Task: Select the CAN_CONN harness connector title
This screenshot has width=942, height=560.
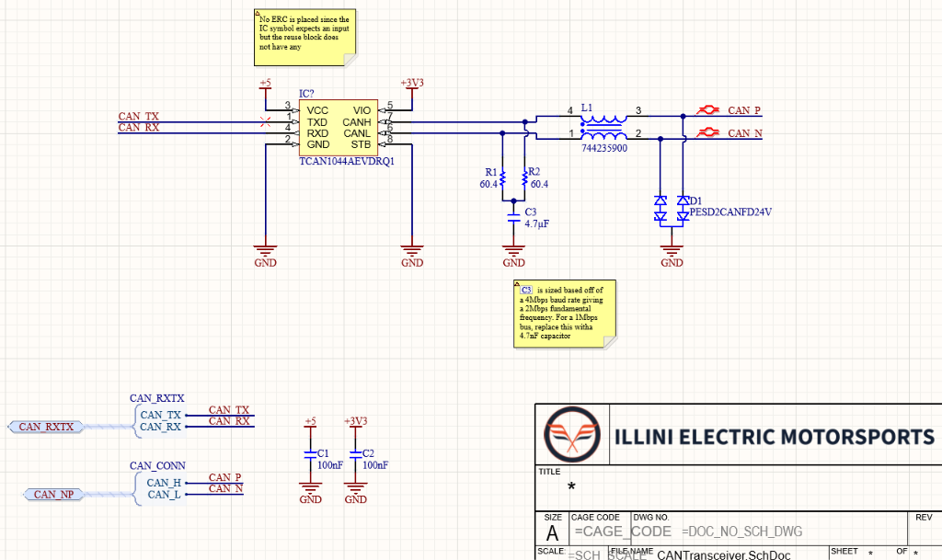Action: (x=157, y=466)
